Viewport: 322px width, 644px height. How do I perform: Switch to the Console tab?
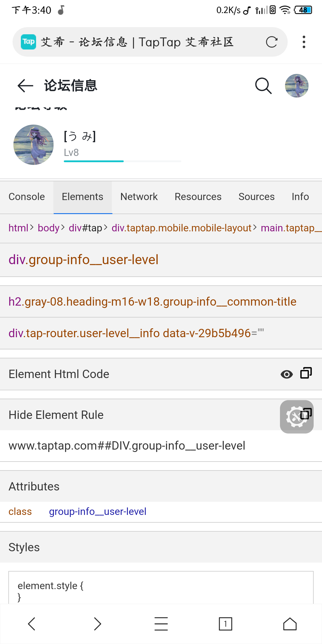point(27,197)
